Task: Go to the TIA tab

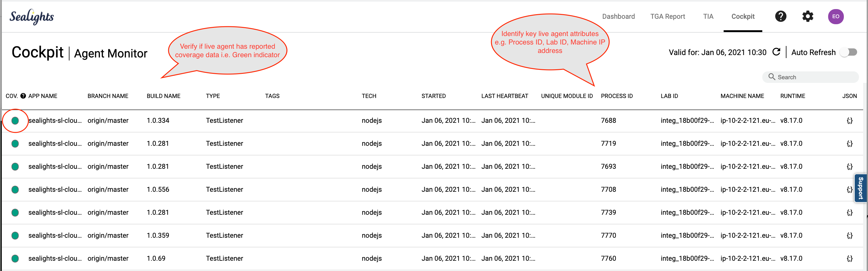Action: point(708,17)
